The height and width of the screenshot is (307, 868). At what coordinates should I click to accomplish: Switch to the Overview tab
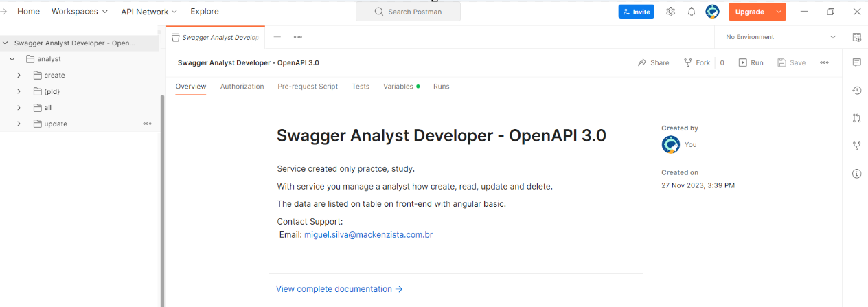pos(191,87)
